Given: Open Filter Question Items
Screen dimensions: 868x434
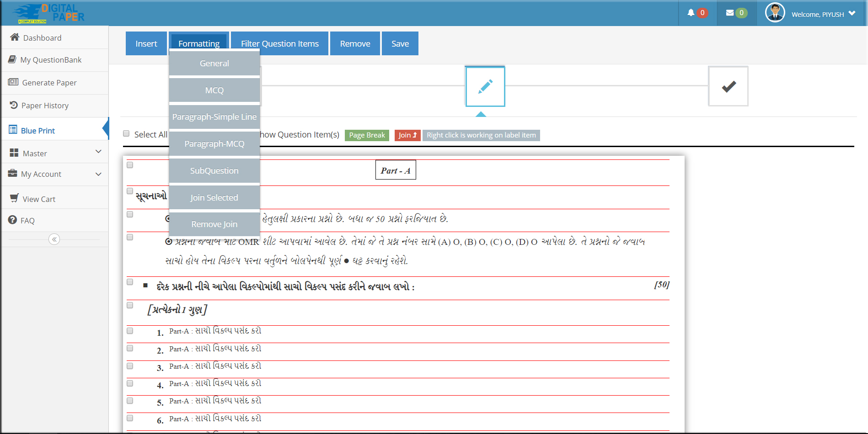Looking at the screenshot, I should [x=279, y=44].
